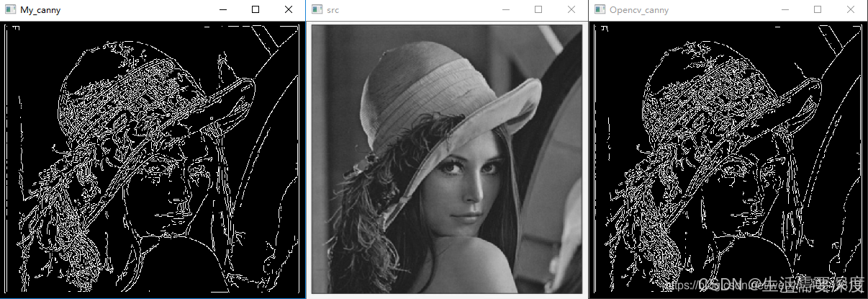Image resolution: width=868 pixels, height=299 pixels.
Task: Select the My_canny title text
Action: pos(40,10)
